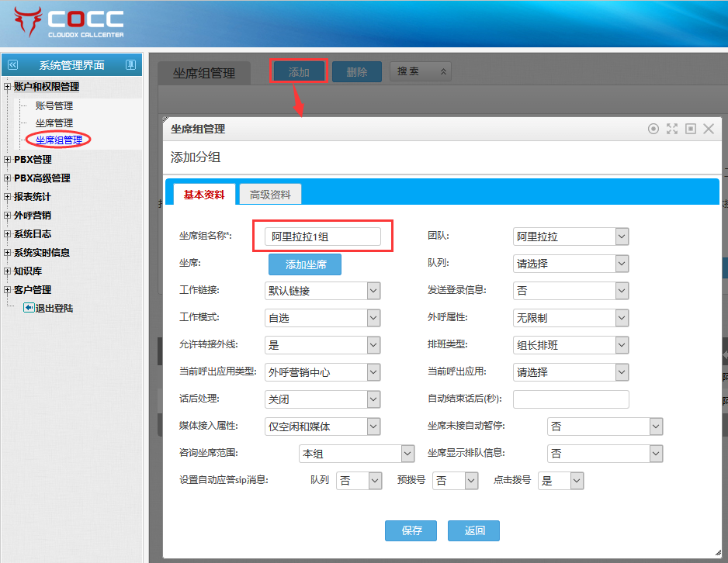728x563 pixels.
Task: Click the circular target icon in dialog header
Action: coord(653,129)
